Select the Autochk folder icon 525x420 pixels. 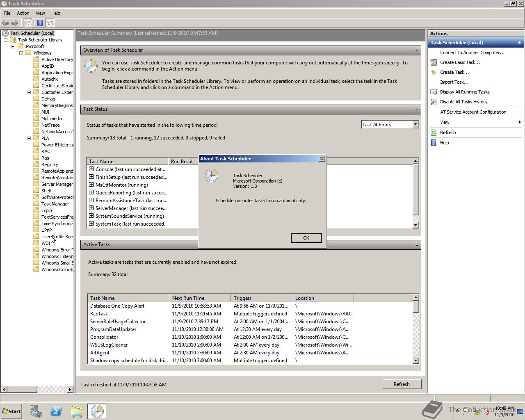click(36, 79)
